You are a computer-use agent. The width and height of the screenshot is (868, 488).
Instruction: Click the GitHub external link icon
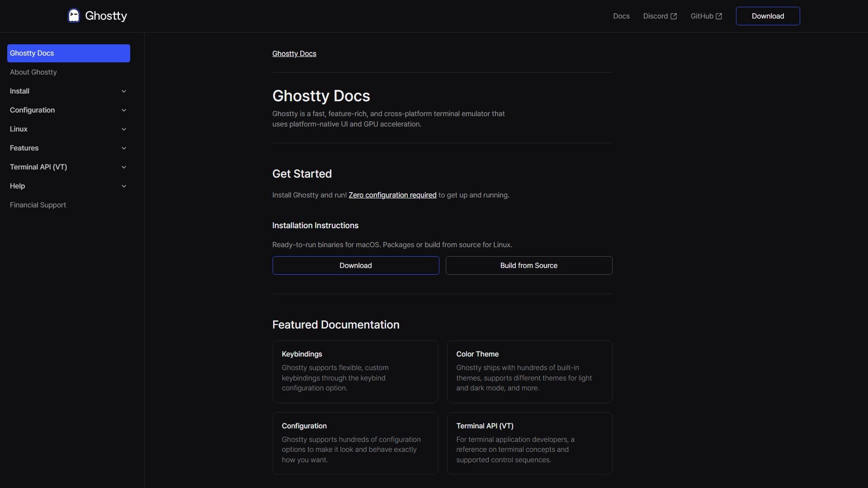point(719,16)
